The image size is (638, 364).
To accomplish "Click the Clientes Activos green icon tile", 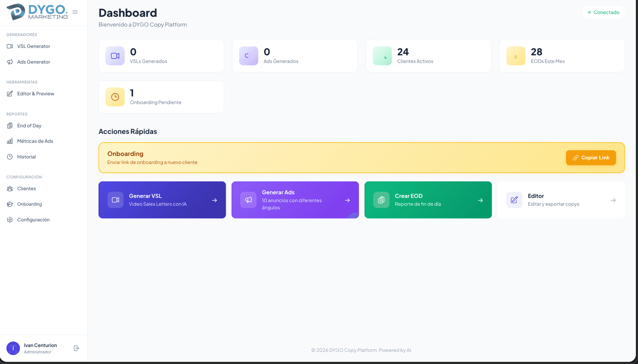I will coord(382,56).
